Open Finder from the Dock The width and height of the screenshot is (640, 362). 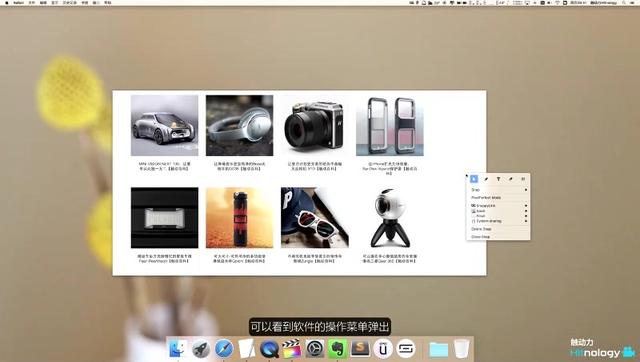click(178, 349)
